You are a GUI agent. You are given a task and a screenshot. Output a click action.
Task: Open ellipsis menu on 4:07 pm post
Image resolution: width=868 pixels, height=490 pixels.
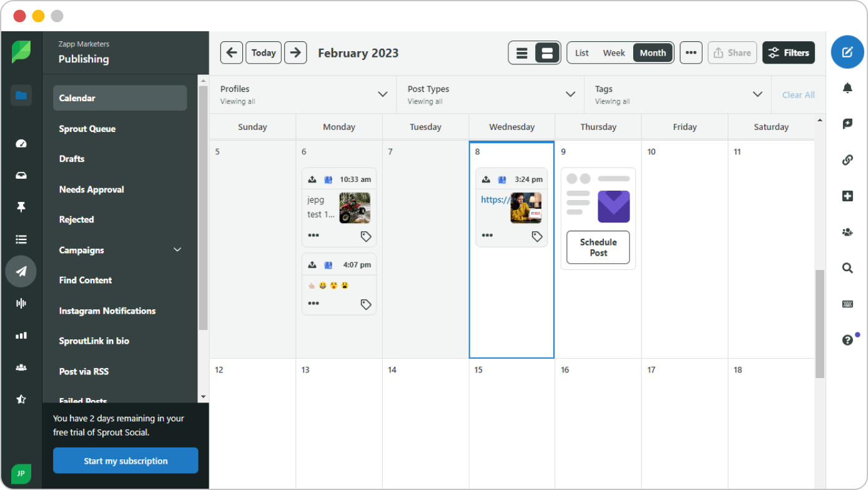coord(313,303)
